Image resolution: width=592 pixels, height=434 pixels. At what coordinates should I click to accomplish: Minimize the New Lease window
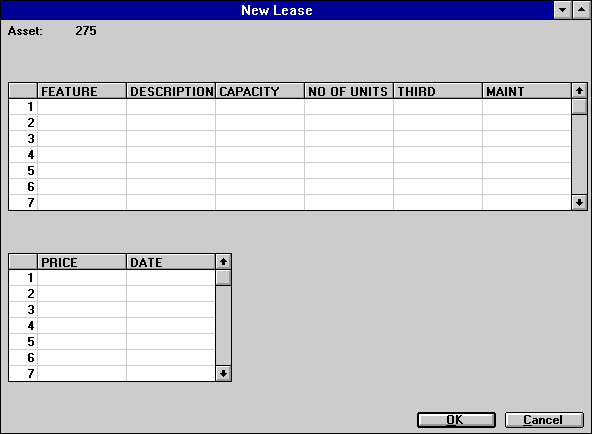563,10
